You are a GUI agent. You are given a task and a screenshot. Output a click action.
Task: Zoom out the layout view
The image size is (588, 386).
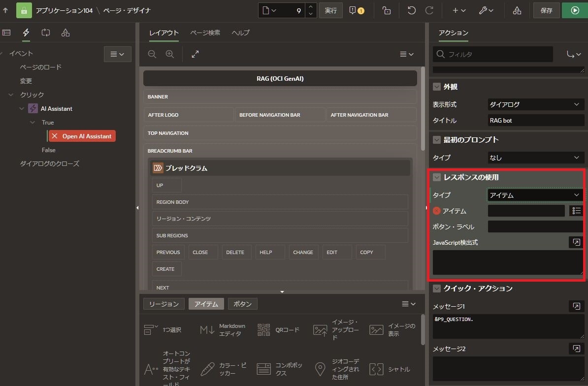(x=152, y=54)
